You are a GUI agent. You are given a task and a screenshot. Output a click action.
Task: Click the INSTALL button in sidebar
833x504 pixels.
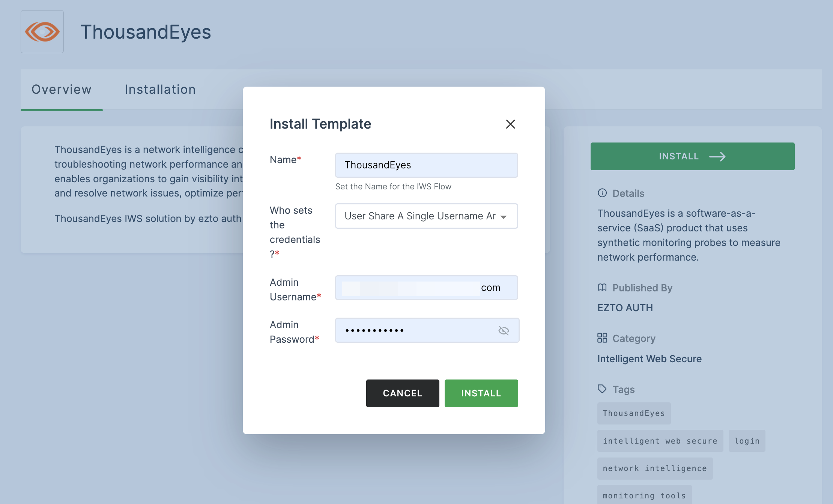coord(692,156)
